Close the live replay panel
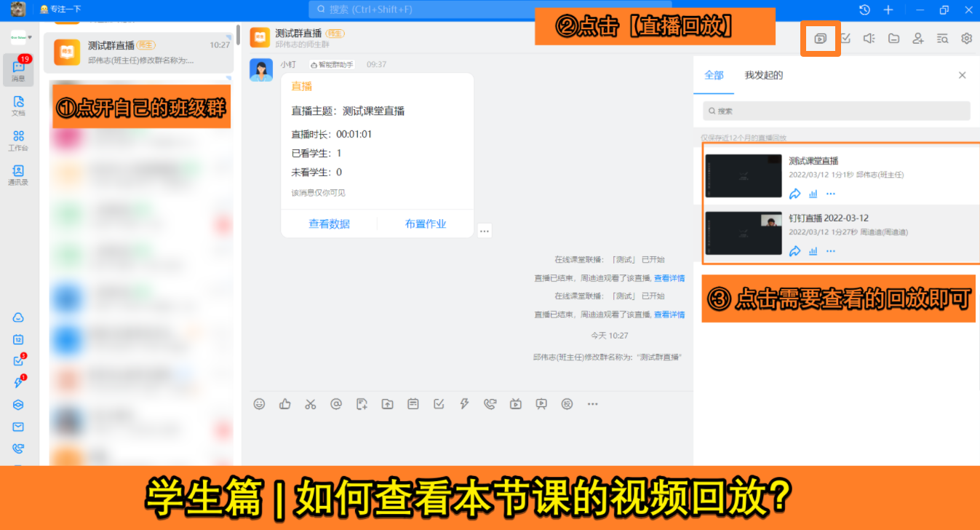Screen dimensions: 980x530 (x=963, y=75)
